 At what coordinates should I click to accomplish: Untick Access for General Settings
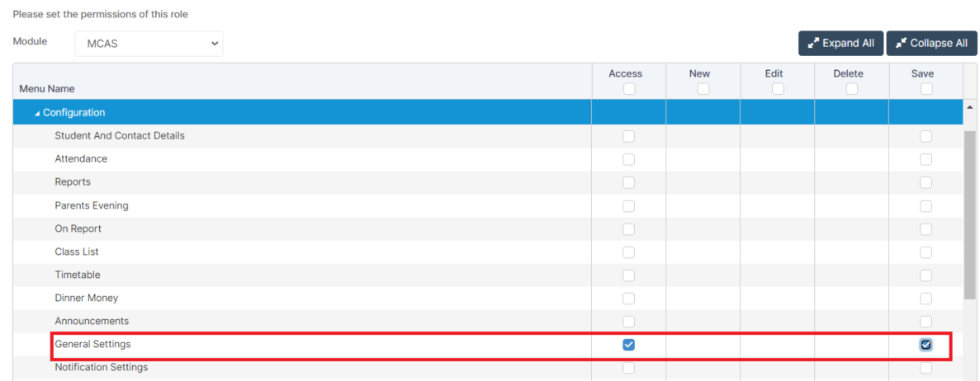(629, 345)
